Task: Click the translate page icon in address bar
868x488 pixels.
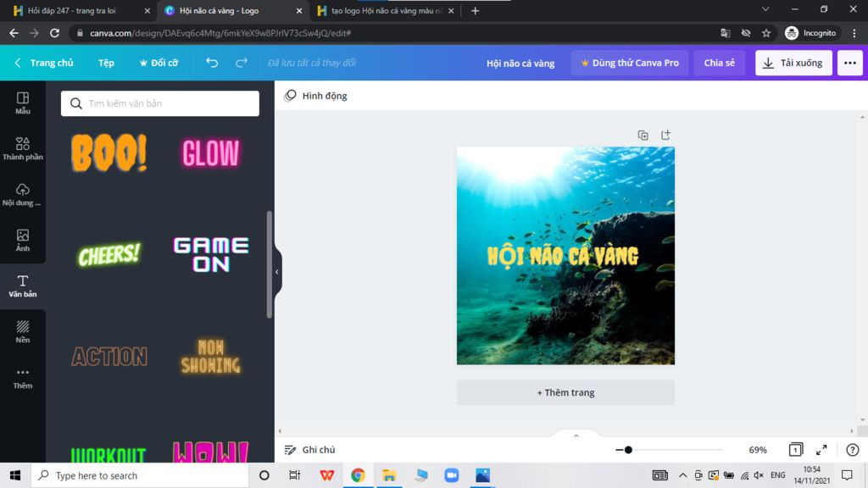Action: pyautogui.click(x=726, y=33)
